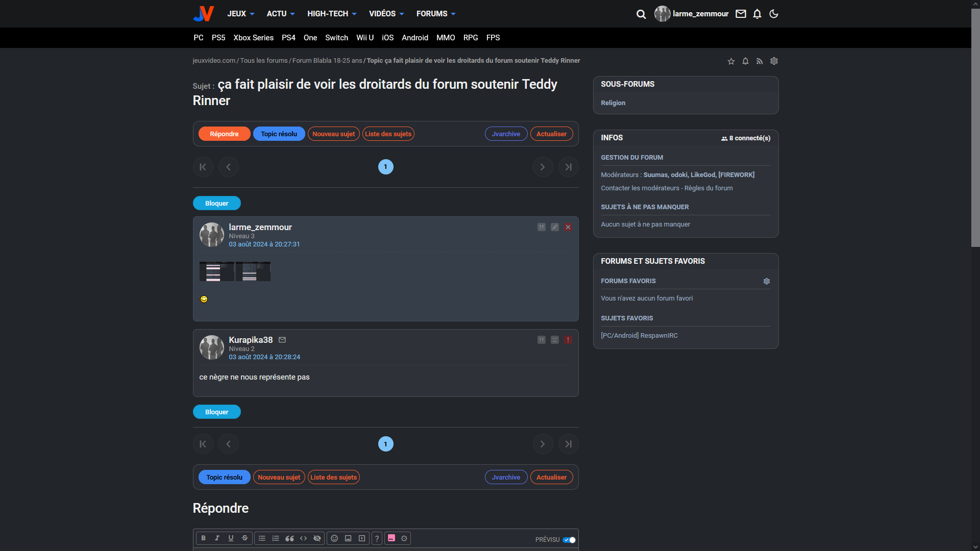Click top Jvarchive button
Image resolution: width=980 pixels, height=551 pixels.
coord(506,134)
